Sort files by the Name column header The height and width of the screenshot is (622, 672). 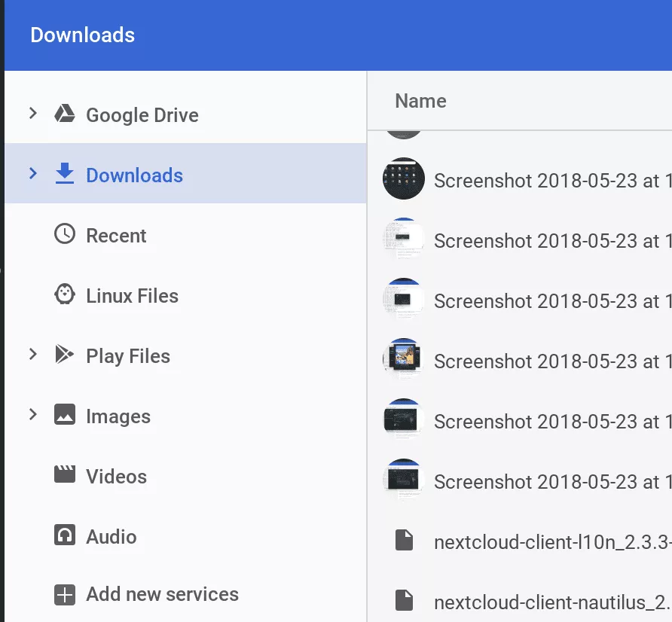[420, 101]
